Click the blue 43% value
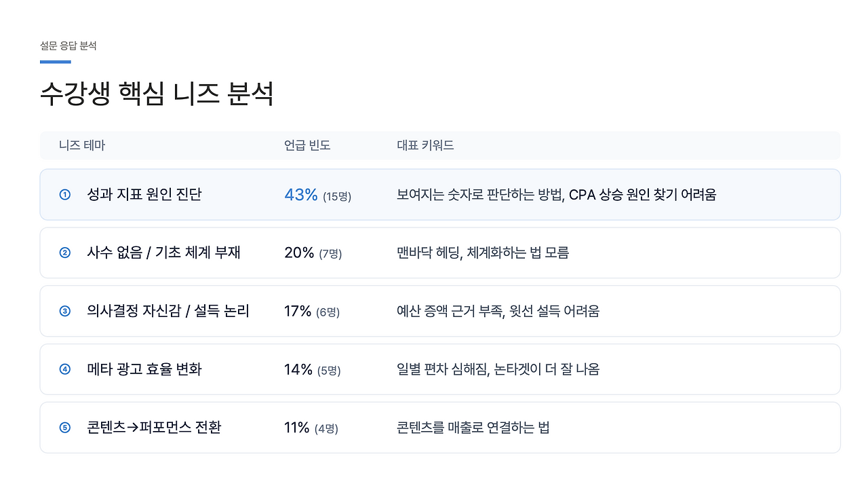Image resolution: width=868 pixels, height=484 pixels. coord(301,195)
